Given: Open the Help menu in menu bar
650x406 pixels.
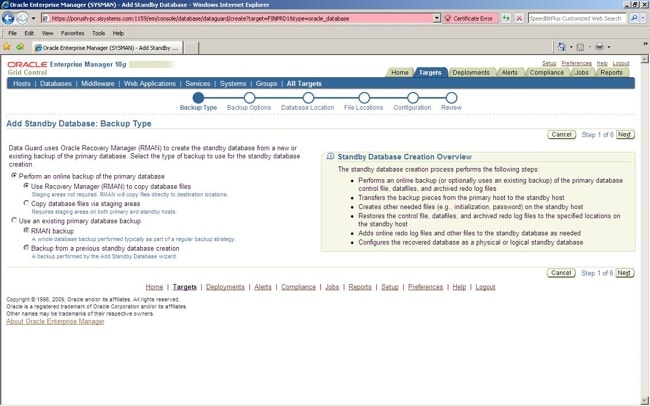Looking at the screenshot, I should [118, 33].
